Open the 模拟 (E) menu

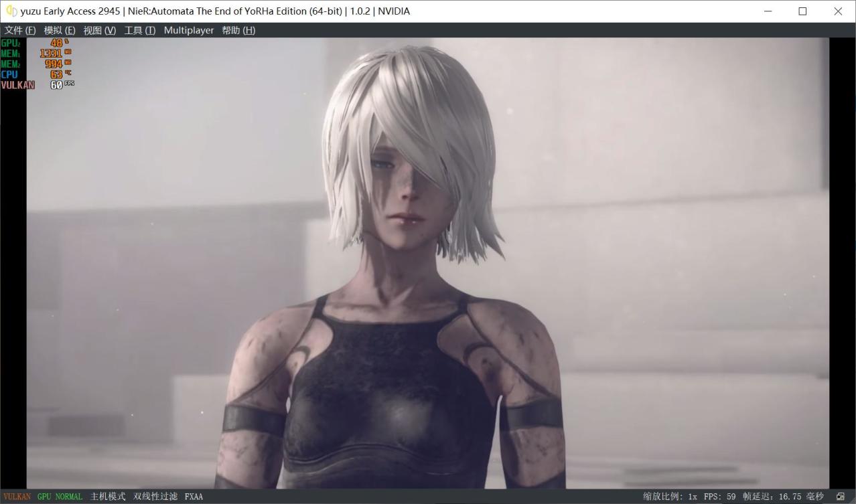click(60, 30)
